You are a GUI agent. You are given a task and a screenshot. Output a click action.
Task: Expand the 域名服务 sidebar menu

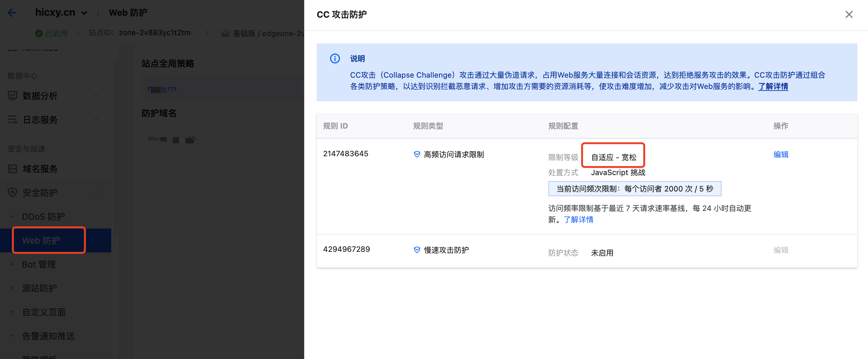[x=96, y=168]
